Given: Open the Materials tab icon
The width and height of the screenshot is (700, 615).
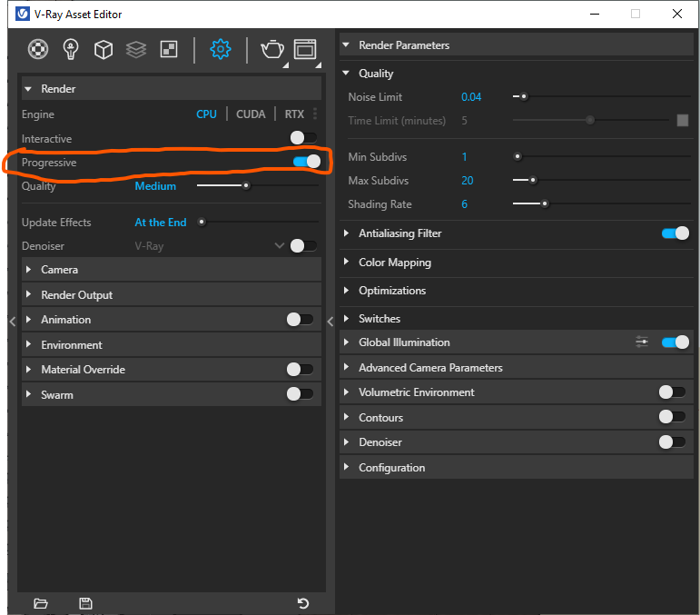Looking at the screenshot, I should (x=37, y=49).
